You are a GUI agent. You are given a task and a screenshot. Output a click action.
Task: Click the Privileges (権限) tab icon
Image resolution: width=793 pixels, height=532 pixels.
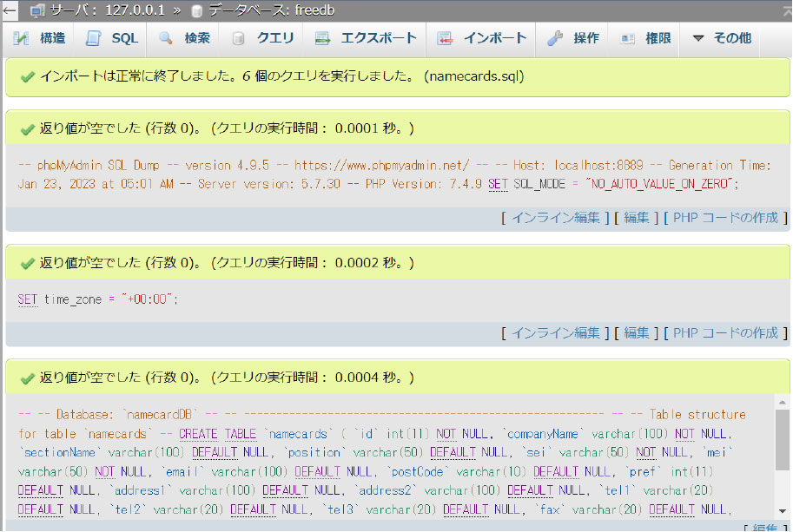coord(627,38)
